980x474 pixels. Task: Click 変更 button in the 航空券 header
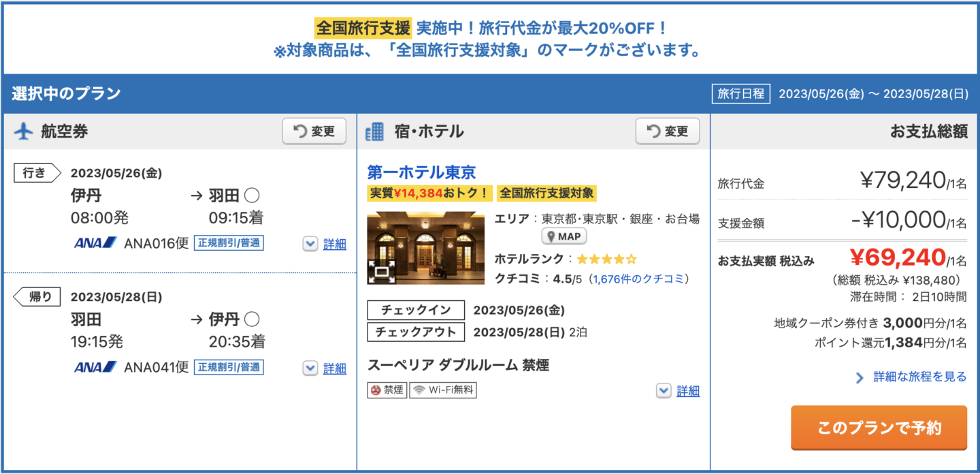[314, 131]
